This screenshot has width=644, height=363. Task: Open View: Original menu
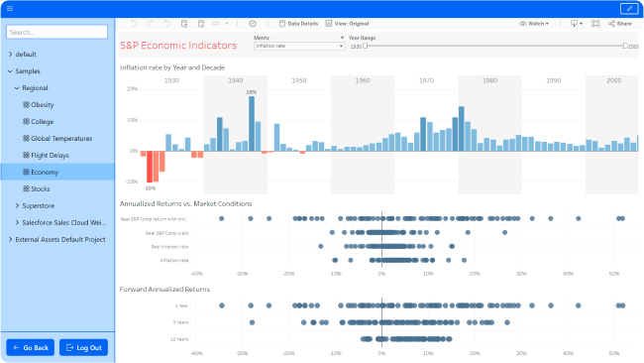pyautogui.click(x=347, y=24)
